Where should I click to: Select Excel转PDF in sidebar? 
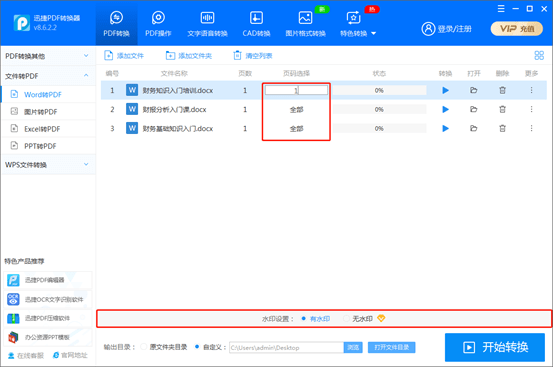tap(48, 129)
